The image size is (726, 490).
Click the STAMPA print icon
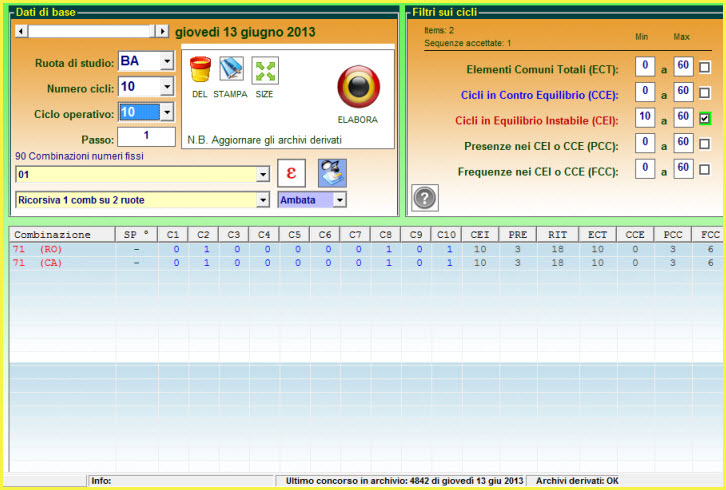[x=231, y=69]
